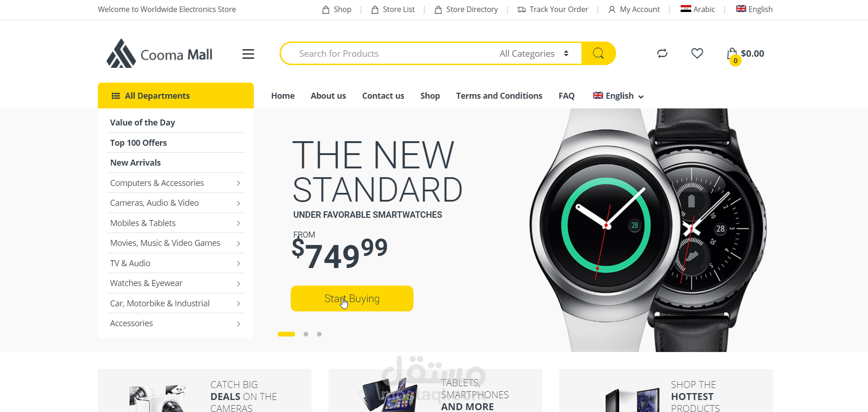Screen dimensions: 868x412
Task: Open Terms and Conditions page
Action: [x=499, y=96]
